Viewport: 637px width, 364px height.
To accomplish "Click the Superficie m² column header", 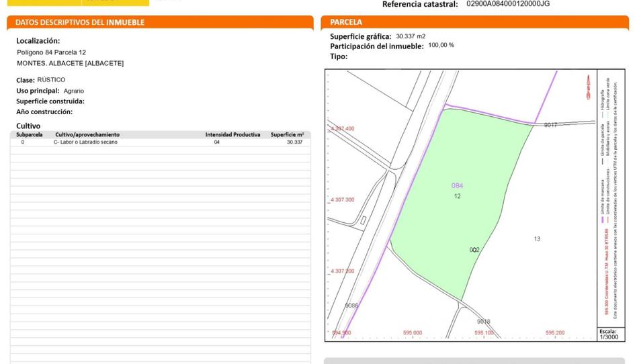I will [287, 134].
